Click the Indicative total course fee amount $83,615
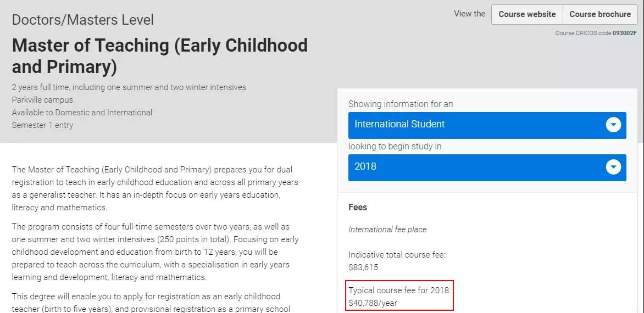This screenshot has width=644, height=313. pos(363,267)
